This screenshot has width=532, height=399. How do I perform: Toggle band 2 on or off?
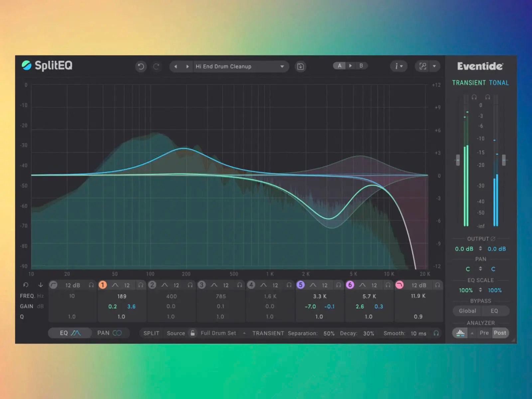152,285
